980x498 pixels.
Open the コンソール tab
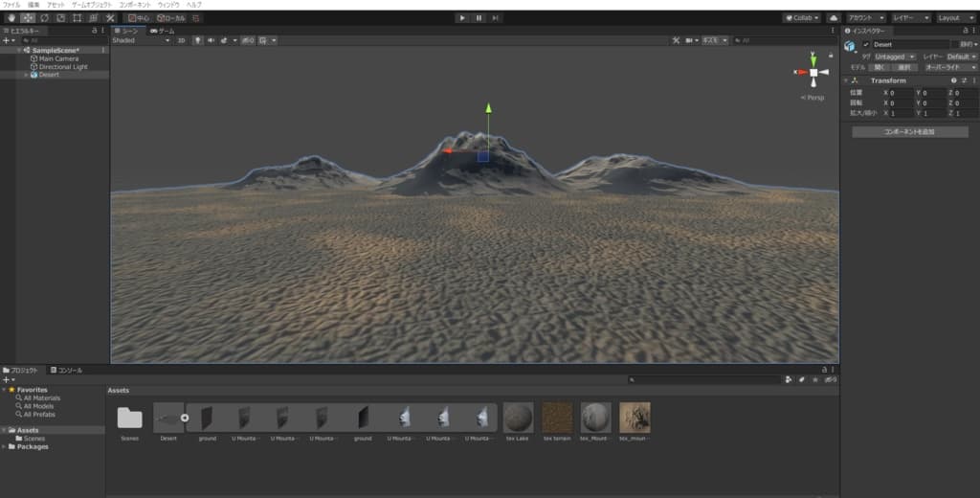67,370
